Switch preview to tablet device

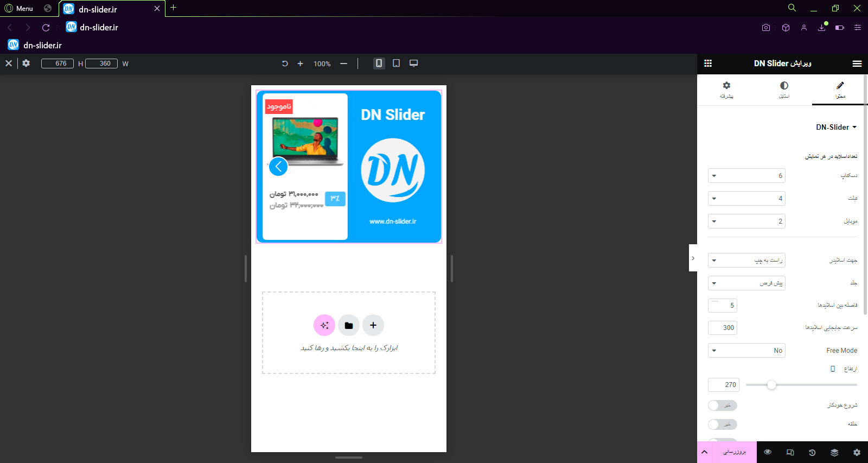coord(396,63)
